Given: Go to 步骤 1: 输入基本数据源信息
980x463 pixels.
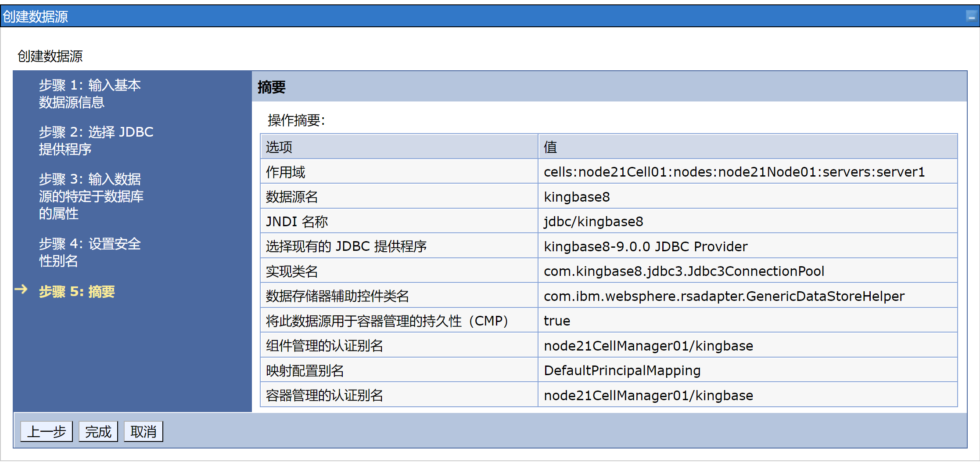Looking at the screenshot, I should tap(90, 94).
